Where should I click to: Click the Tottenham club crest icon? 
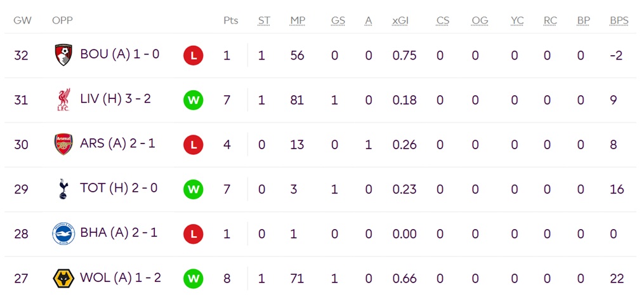point(63,189)
